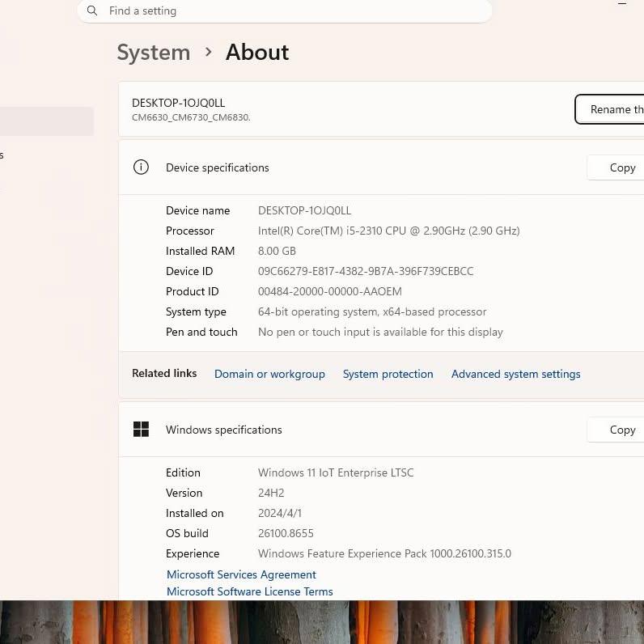Click the search magnifier icon
This screenshot has height=644, width=644.
pos(92,11)
